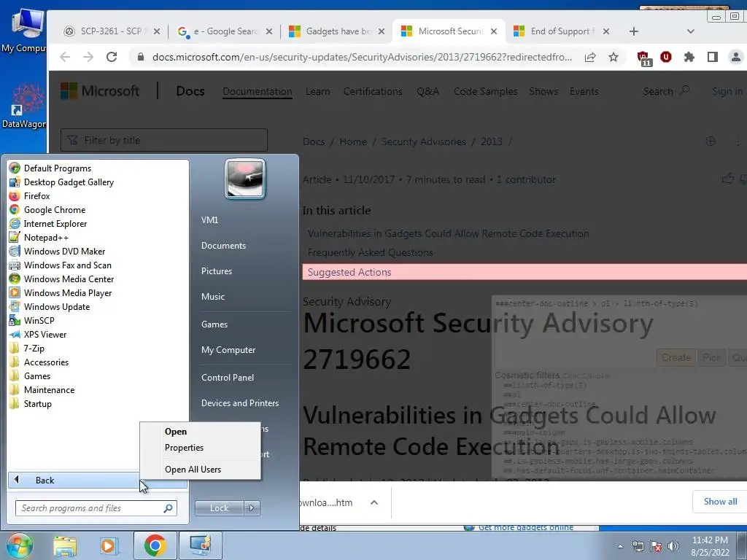Open the tab search chevron in Chrome

pos(690,31)
